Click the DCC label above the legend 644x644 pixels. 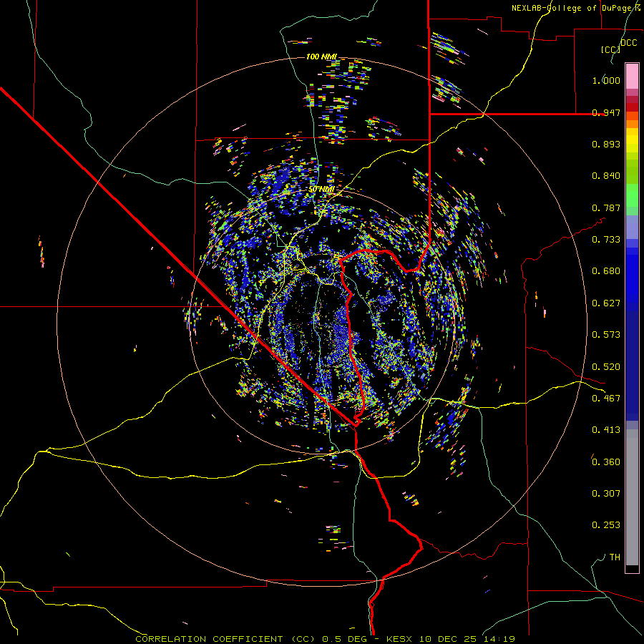point(628,43)
